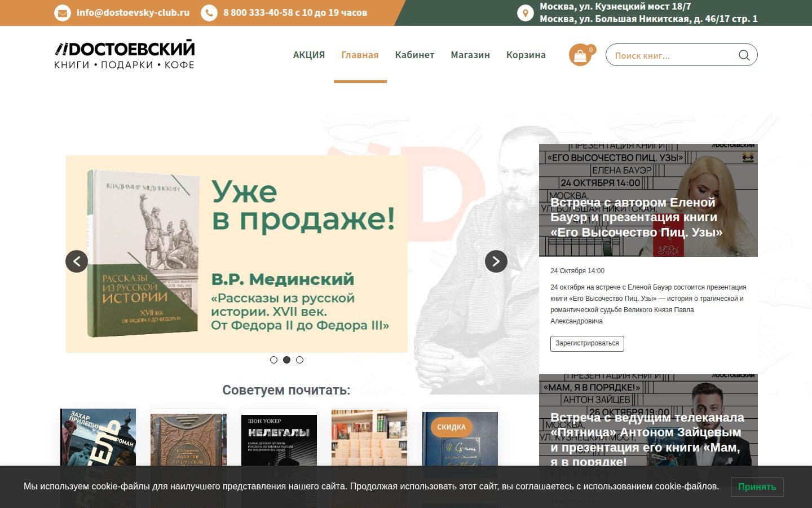Go to previous slide arrow
Viewport: 812px width, 508px height.
pos(77,261)
